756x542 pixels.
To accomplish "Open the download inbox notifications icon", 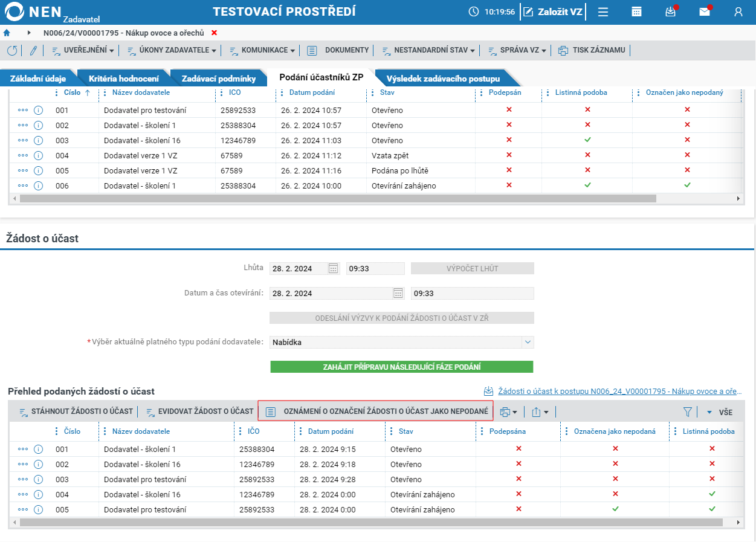I will click(x=671, y=11).
